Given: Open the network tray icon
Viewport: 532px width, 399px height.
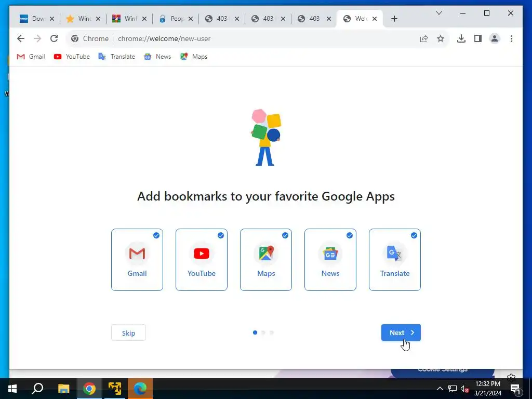Looking at the screenshot, I should pos(453,389).
